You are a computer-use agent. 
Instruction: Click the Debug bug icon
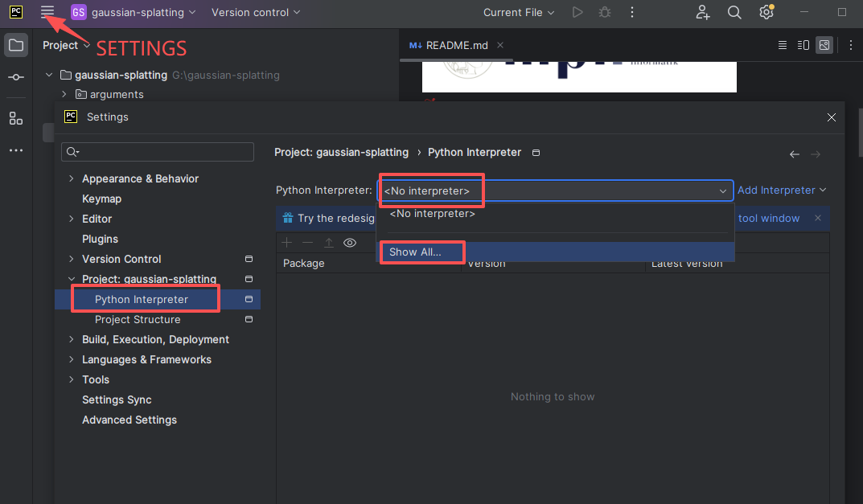click(x=604, y=12)
